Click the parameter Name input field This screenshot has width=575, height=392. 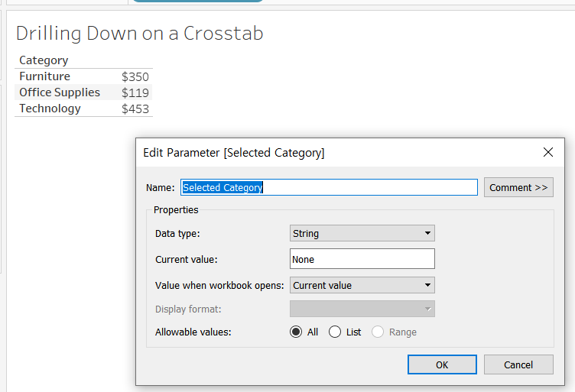pos(329,187)
